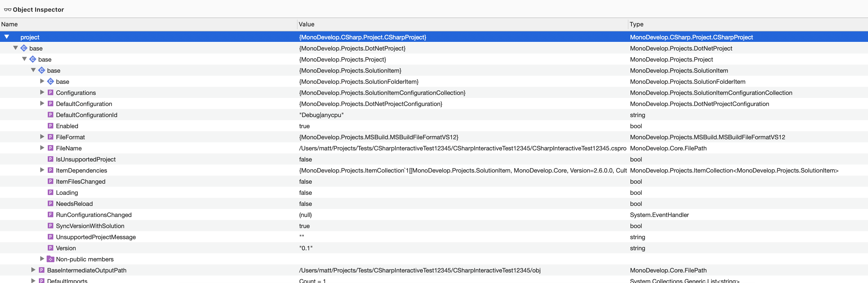Click the MonoDevelop.Projects.DotNetProjectConfiguration type cell
This screenshot has height=283, width=868.
(699, 104)
